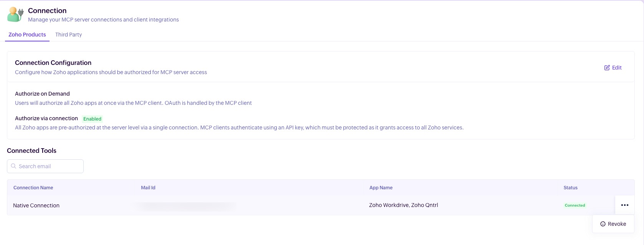The width and height of the screenshot is (644, 245).
Task: Click the circular icon beside Revoke
Action: 603,224
